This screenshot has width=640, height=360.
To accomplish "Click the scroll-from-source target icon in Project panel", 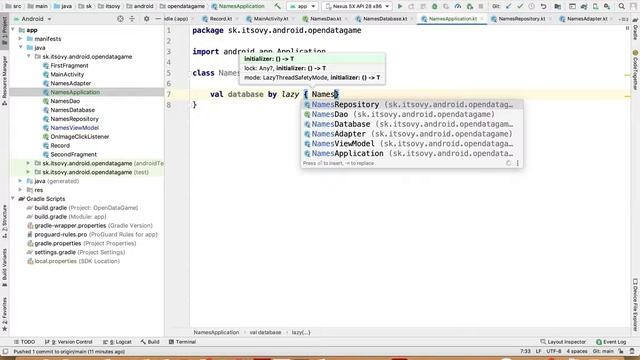I will [120, 19].
